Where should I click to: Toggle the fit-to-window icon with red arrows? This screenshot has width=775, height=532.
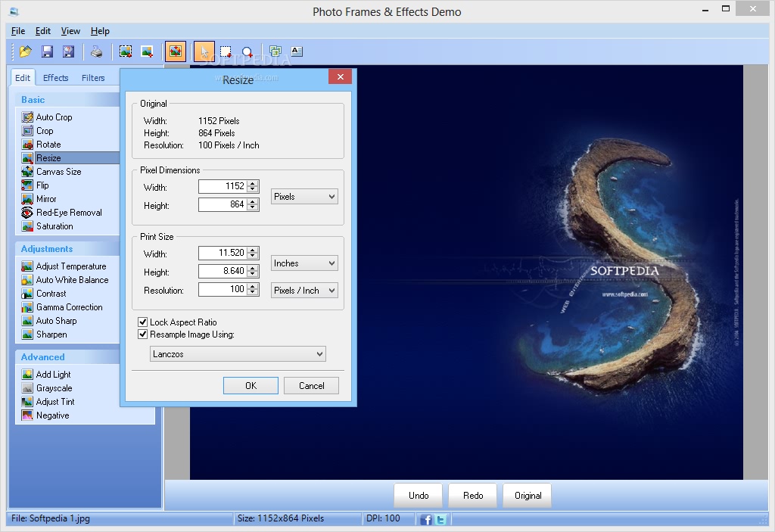[x=176, y=51]
